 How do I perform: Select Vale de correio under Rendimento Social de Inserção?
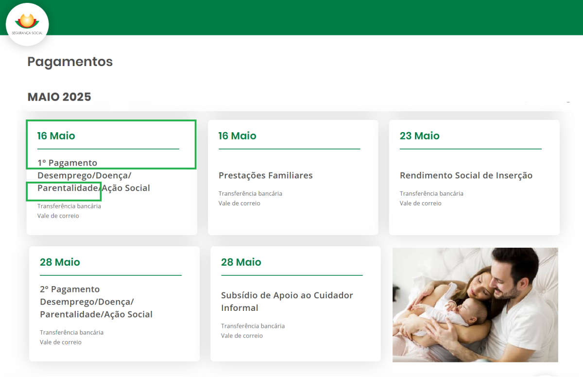coord(421,203)
